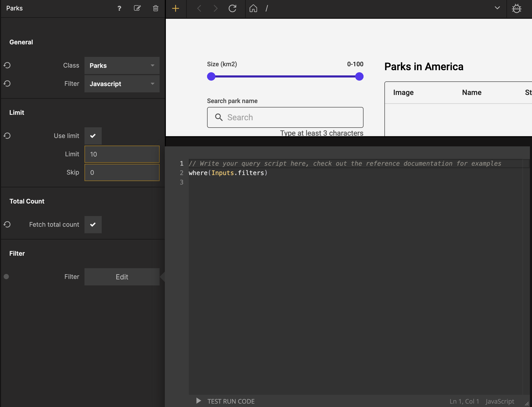Click the TEST RUN CODE label
The width and height of the screenshot is (532, 407).
click(x=231, y=401)
